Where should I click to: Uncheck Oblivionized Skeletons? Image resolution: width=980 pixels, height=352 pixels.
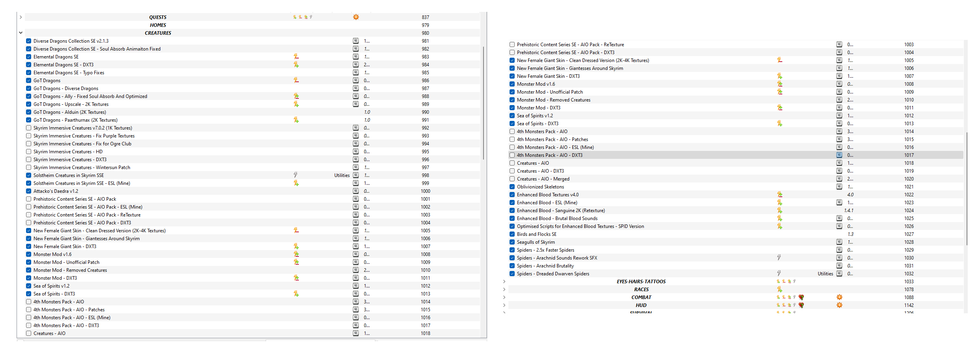click(512, 186)
